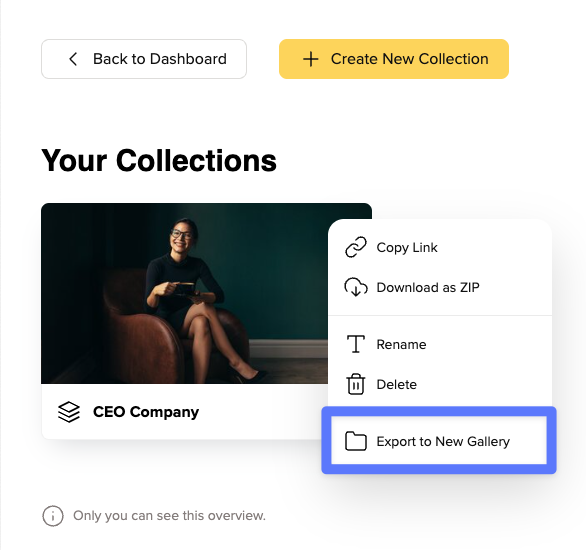Click the Your Collections heading
586x550 pixels.
click(x=159, y=161)
